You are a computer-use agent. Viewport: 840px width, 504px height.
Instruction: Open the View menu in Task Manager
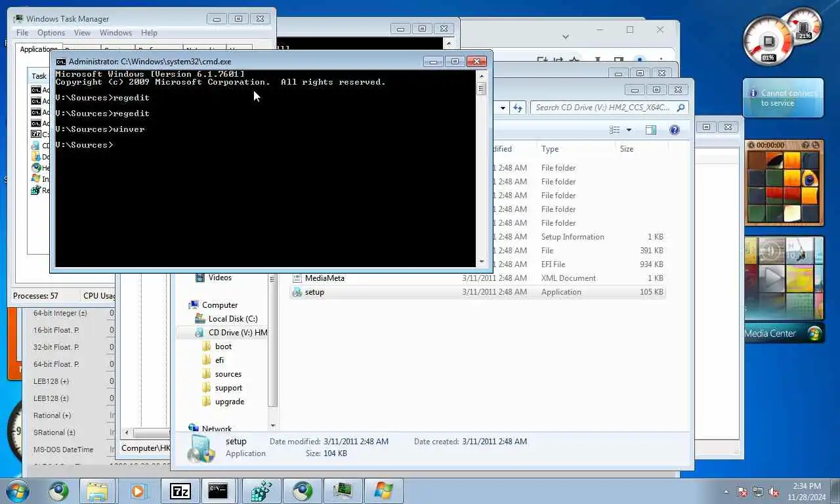82,33
